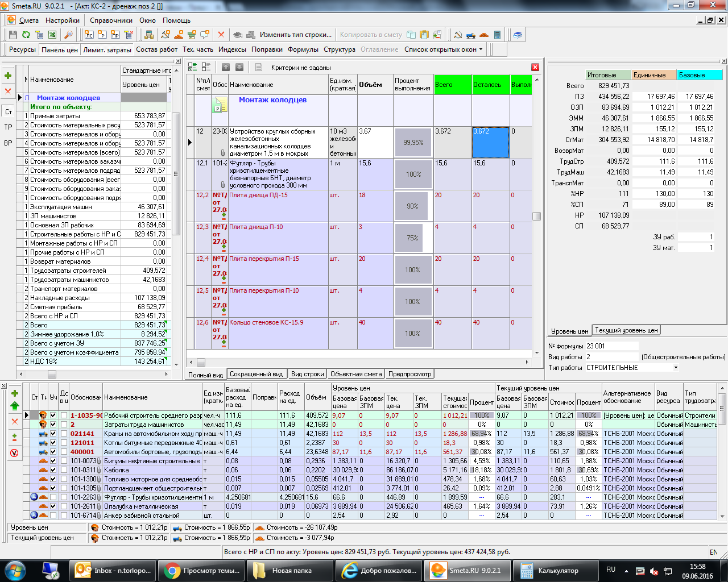Click the hammer and sickle labor icon
728x582 pixels.
(458, 35)
